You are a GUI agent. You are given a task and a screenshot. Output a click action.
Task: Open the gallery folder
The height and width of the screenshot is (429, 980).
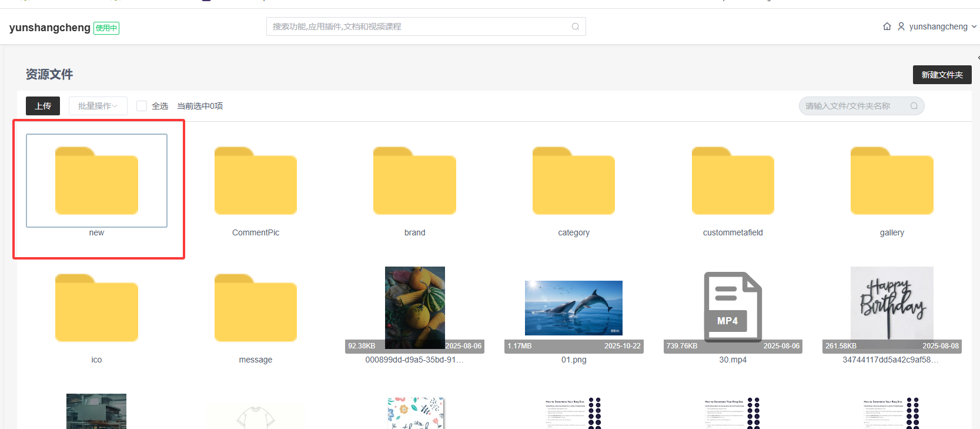[x=891, y=181]
